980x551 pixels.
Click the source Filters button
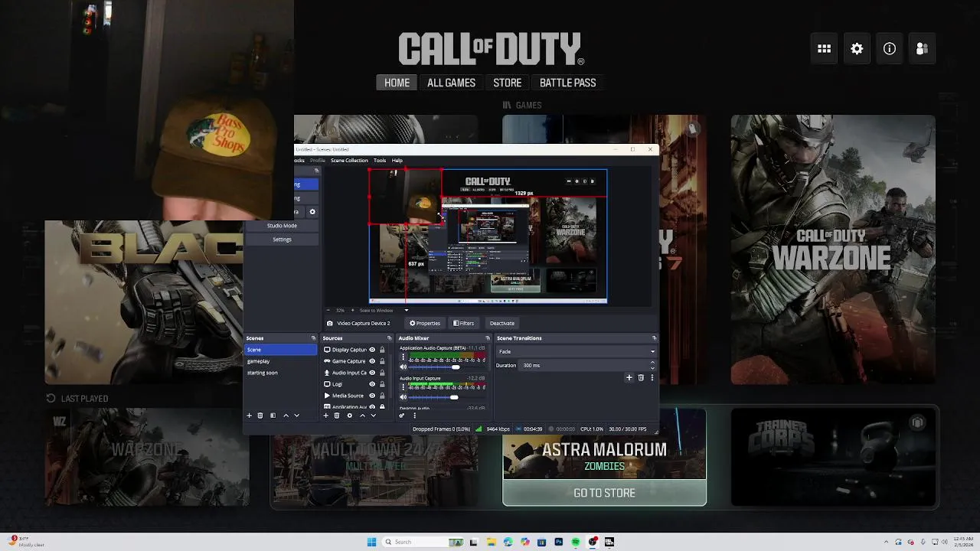[463, 323]
